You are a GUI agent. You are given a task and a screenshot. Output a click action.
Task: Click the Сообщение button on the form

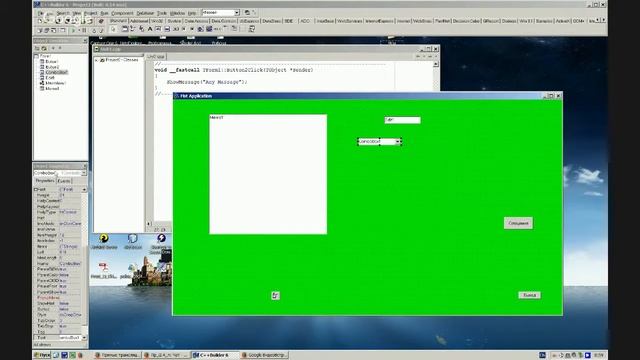tap(518, 223)
